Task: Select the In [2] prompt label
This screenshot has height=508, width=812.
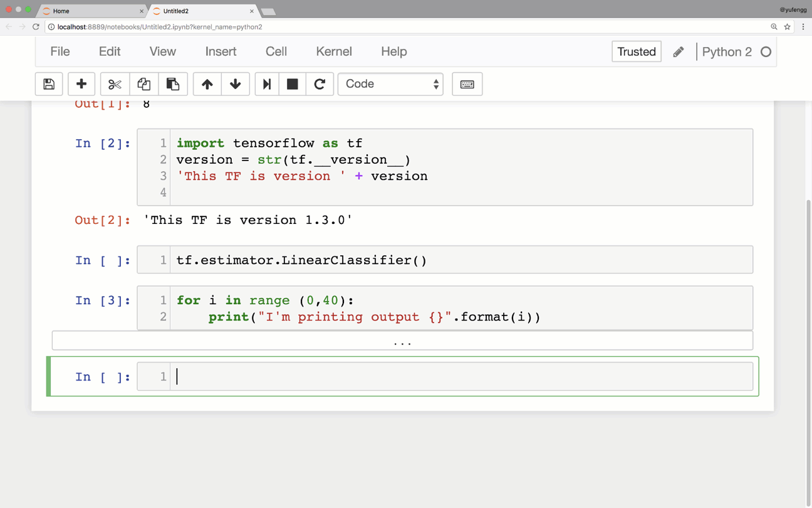Action: 103,144
